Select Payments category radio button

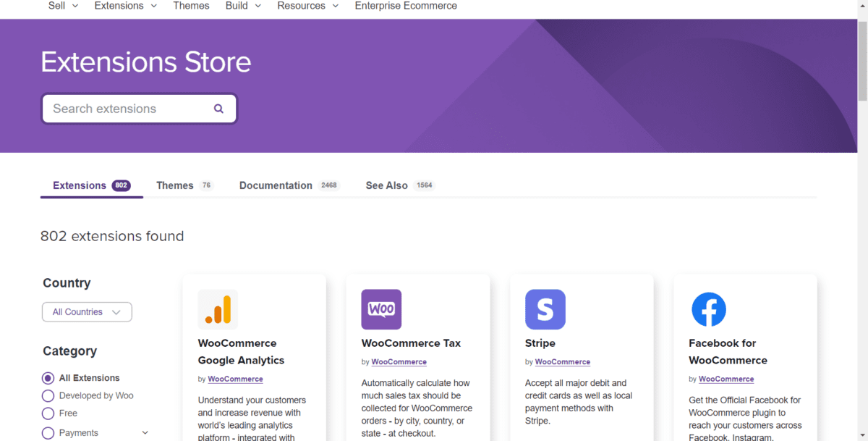coord(48,433)
